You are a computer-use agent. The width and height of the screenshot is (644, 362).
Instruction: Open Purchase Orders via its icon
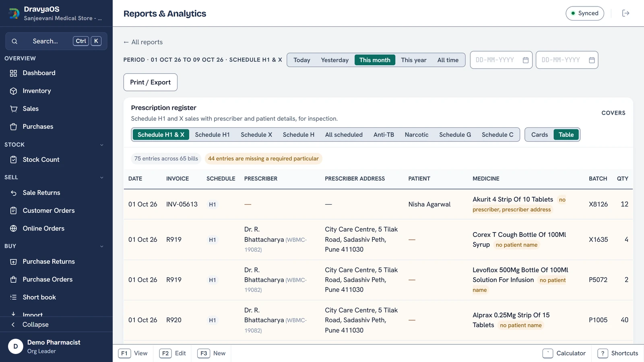tap(13, 279)
